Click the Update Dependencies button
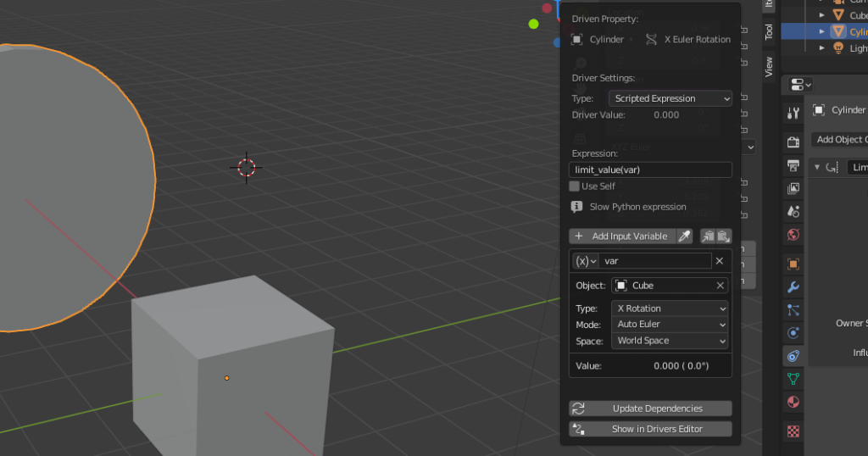Image resolution: width=868 pixels, height=456 pixels. pos(650,409)
